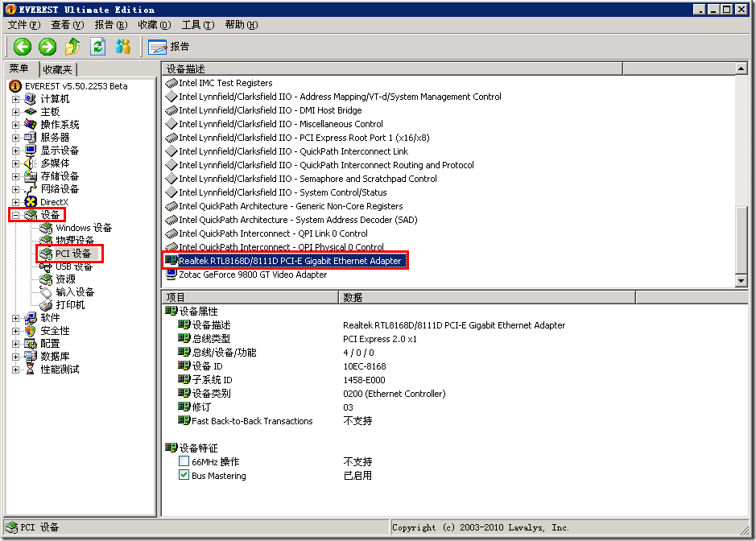Select the 计算机 computer icon in tree
The height and width of the screenshot is (541, 756).
pos(31,99)
